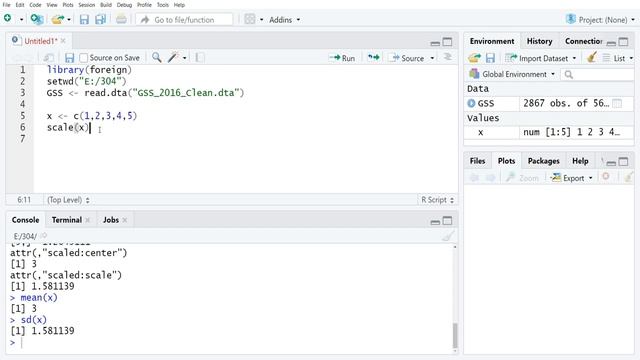
Task: Go to next plot arrow
Action: [490, 178]
